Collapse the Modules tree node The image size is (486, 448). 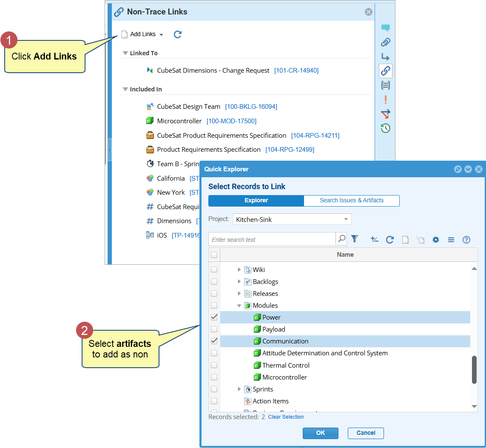point(239,306)
